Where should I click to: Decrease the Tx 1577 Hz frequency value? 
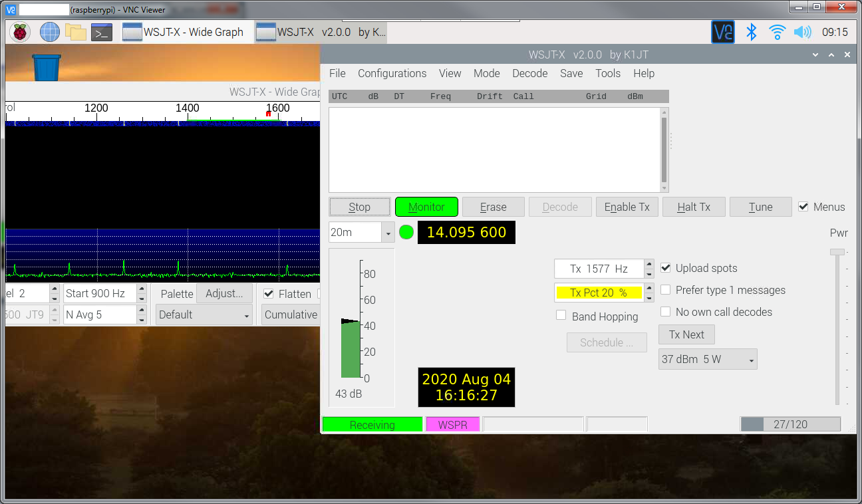(x=649, y=273)
